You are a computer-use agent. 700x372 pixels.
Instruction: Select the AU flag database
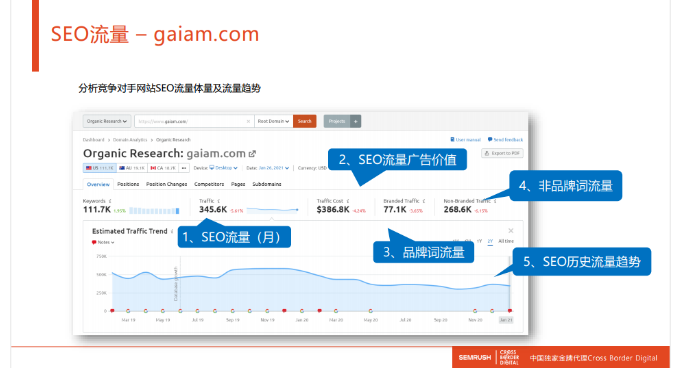click(132, 168)
